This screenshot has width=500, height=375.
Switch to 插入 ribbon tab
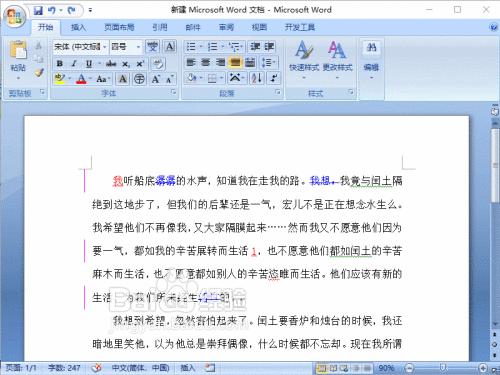point(78,27)
